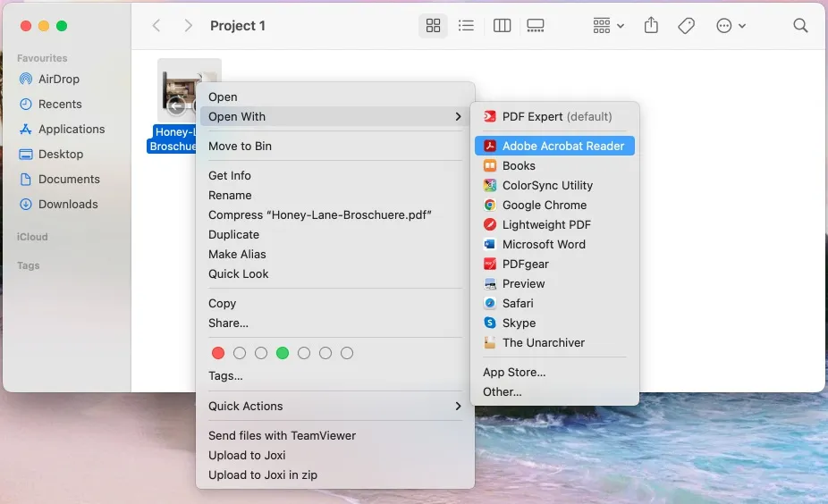Click the tag toolbar icon

point(686,25)
